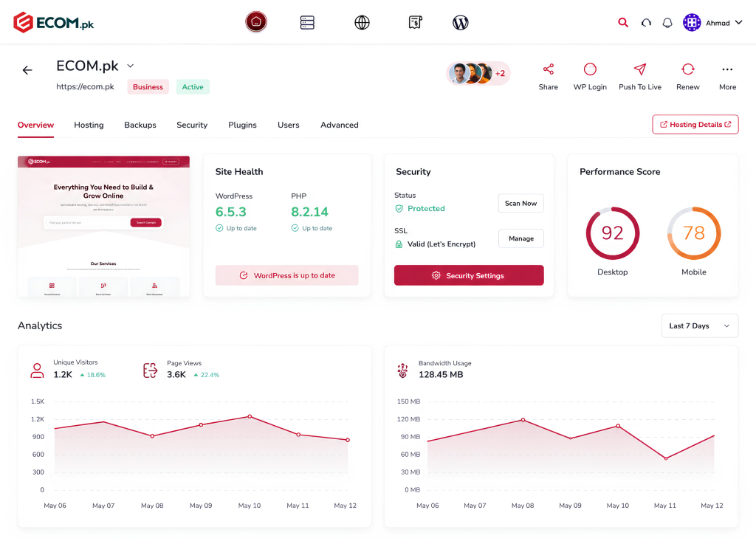Open the domains globe icon
The image size is (756, 541).
[x=362, y=23]
